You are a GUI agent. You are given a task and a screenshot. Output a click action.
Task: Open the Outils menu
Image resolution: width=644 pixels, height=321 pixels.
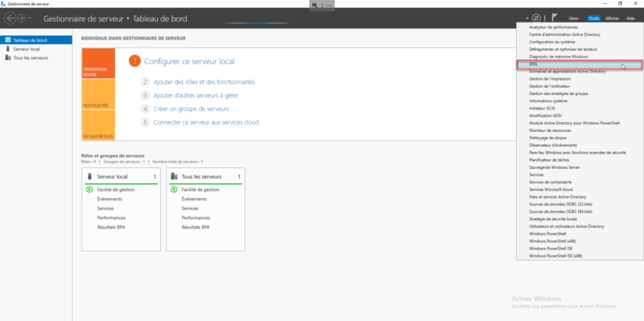point(594,19)
